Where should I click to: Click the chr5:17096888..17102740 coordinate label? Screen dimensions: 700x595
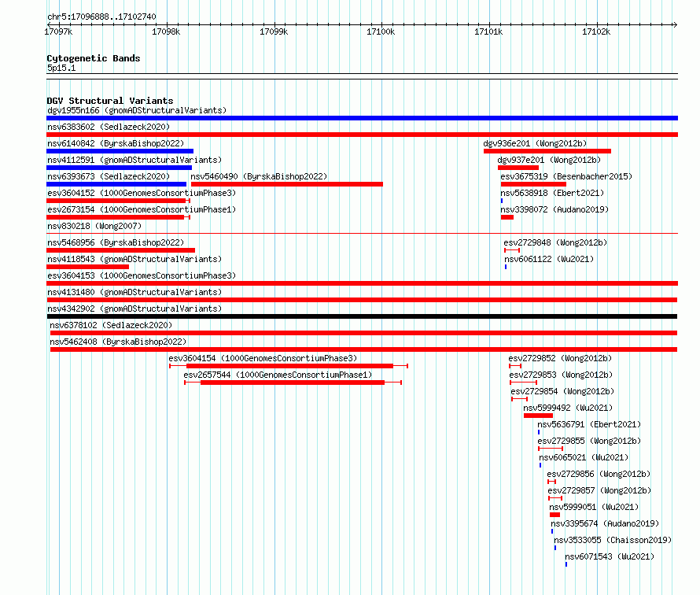tap(101, 17)
